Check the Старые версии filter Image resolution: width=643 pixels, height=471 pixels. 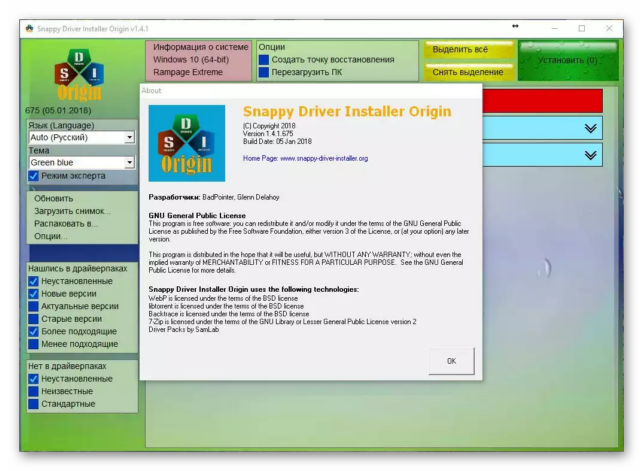pos(33,319)
